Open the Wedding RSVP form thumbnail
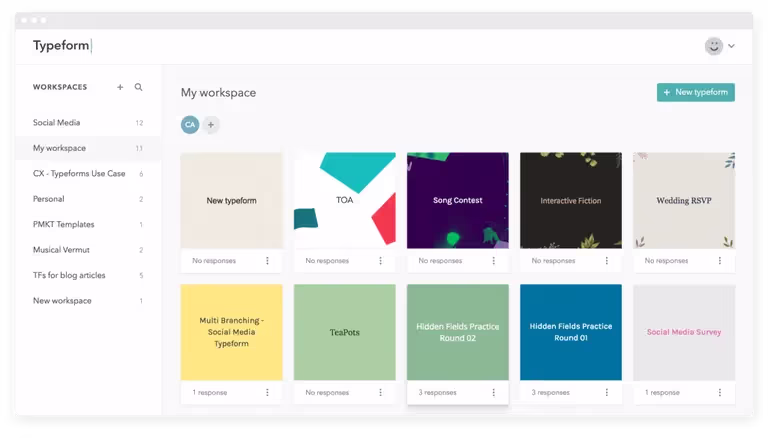This screenshot has width=768, height=438. pos(684,200)
